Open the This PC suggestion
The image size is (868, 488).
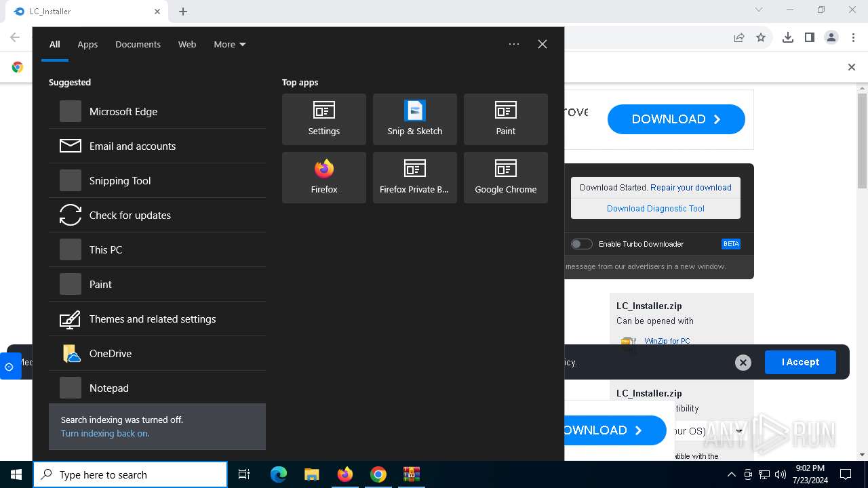pyautogui.click(x=157, y=250)
